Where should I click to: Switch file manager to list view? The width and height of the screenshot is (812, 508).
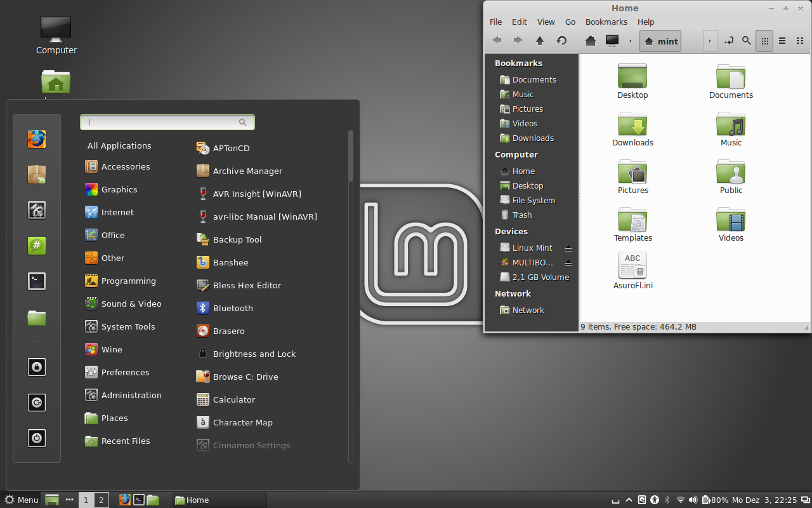click(x=782, y=41)
